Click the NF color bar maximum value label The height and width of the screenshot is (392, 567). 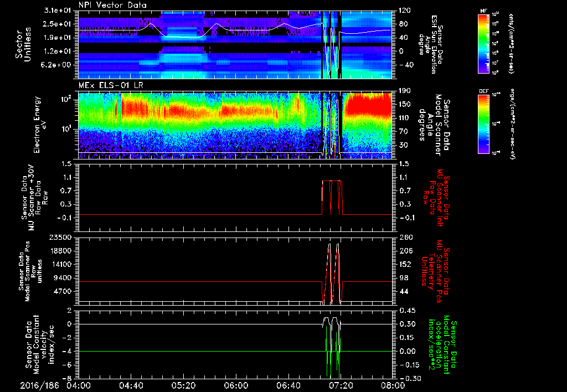tap(496, 14)
